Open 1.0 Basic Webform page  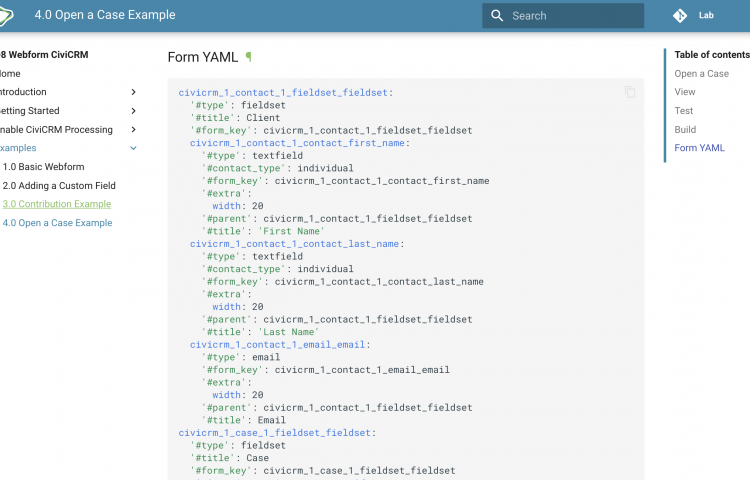click(43, 167)
